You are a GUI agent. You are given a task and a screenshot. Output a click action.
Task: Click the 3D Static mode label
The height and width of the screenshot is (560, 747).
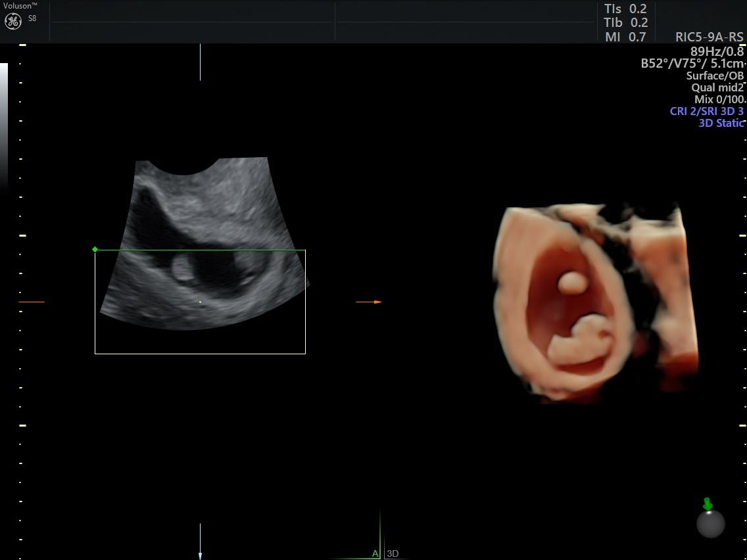[x=721, y=123]
